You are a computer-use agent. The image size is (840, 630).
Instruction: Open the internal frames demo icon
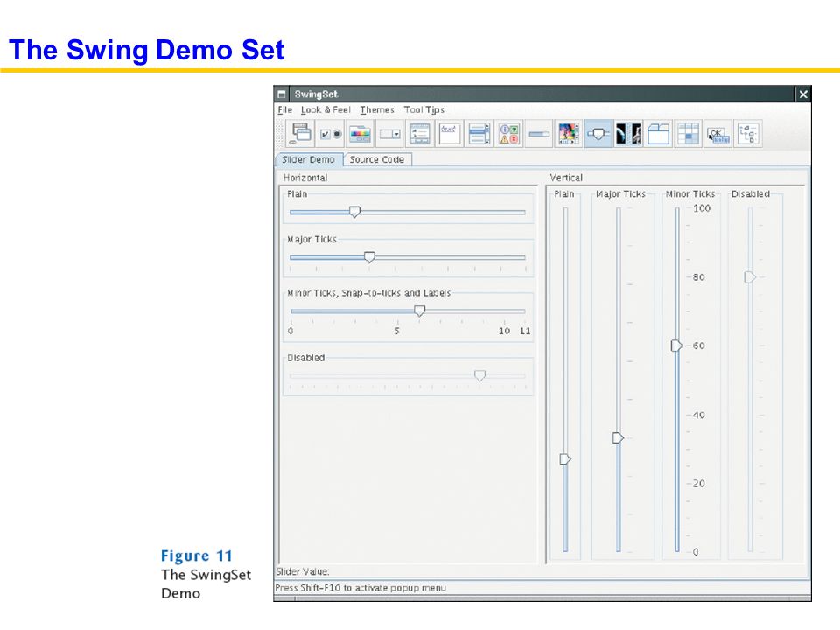tap(300, 133)
